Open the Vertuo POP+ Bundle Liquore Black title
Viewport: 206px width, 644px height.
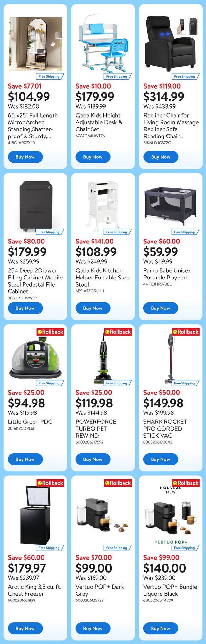pyautogui.click(x=170, y=590)
